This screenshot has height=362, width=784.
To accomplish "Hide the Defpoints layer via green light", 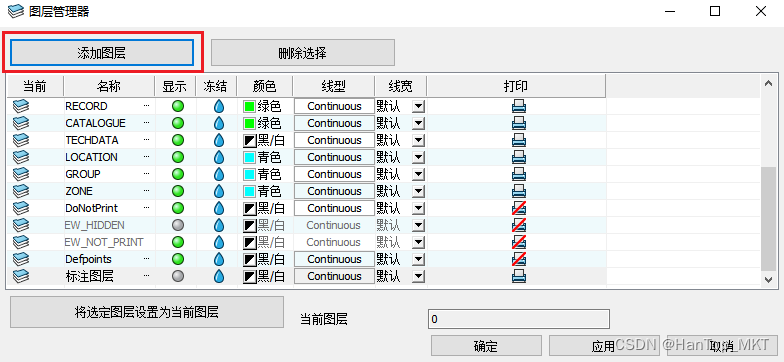I will point(178,259).
